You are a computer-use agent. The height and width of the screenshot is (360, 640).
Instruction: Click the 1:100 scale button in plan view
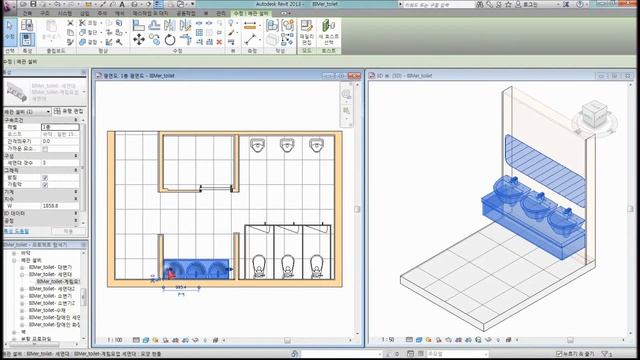click(115, 340)
